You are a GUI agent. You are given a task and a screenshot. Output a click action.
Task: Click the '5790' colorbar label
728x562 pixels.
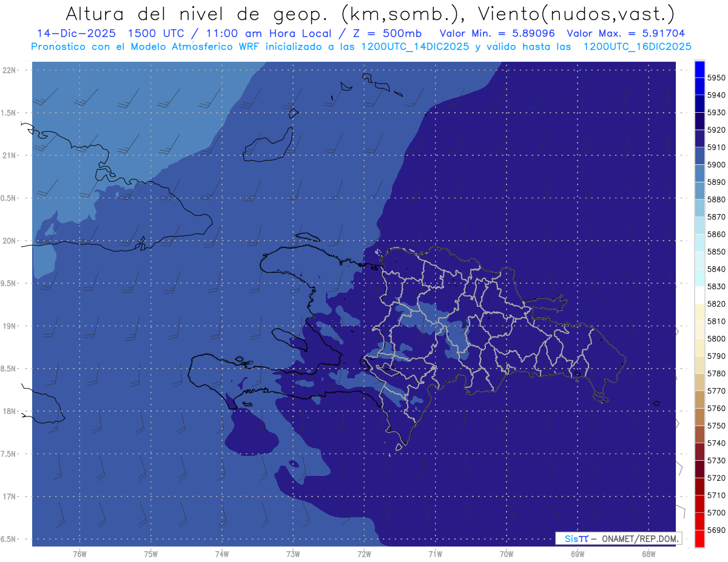716,356
